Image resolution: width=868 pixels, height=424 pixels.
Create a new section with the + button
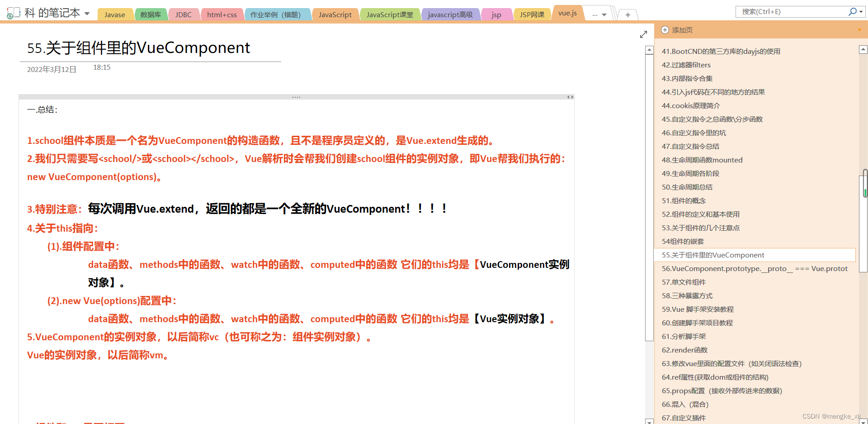[627, 14]
